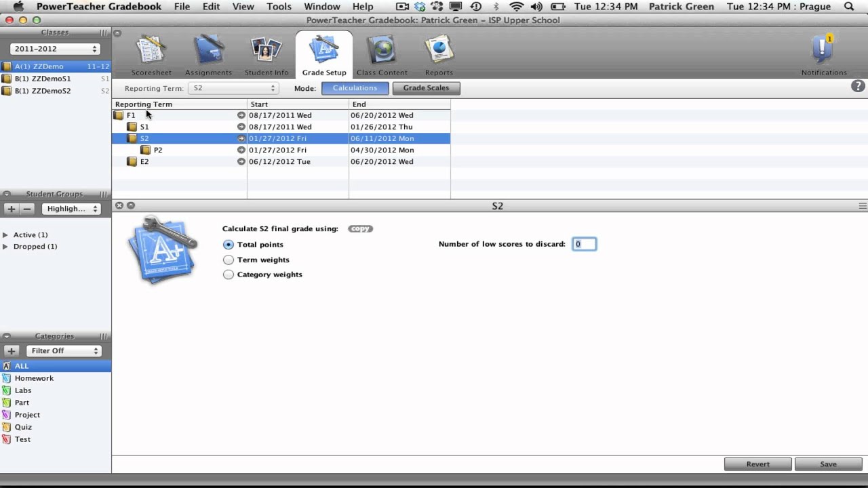The height and width of the screenshot is (488, 868).
Task: Select the Homework category
Action: pyautogui.click(x=56, y=378)
